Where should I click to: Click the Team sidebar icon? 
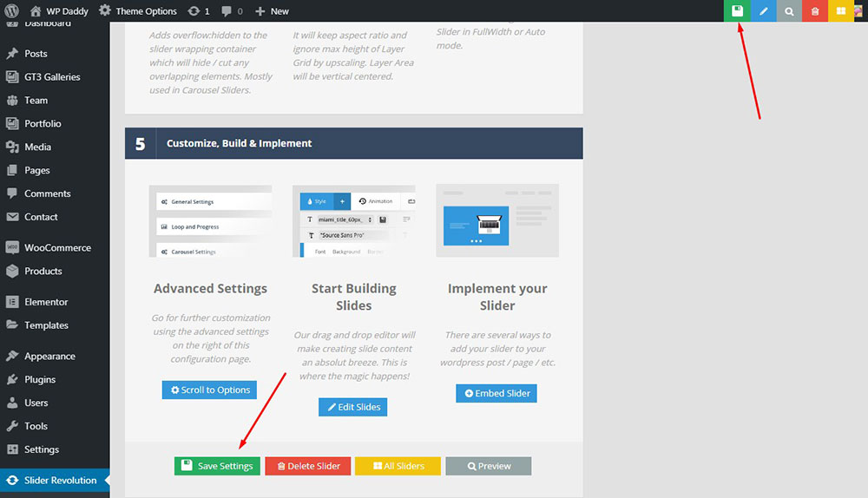click(12, 100)
